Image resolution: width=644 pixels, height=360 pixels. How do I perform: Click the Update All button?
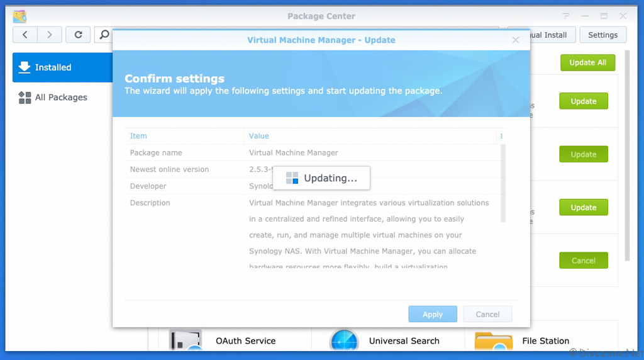(x=587, y=62)
